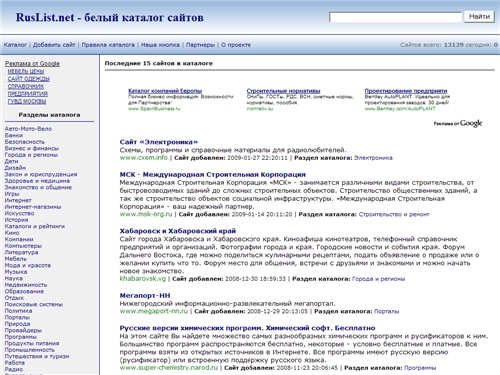Open Правила каталога in the menu
This screenshot has width=500, height=375.
(108, 45)
